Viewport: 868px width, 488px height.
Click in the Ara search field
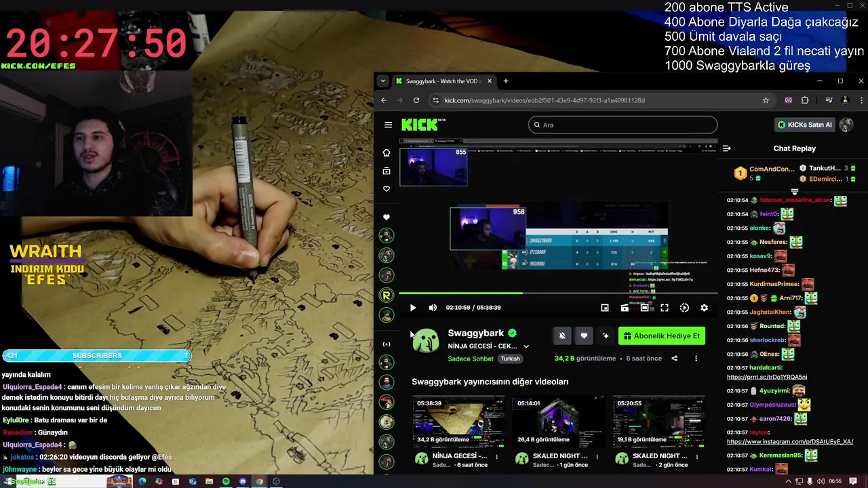623,125
